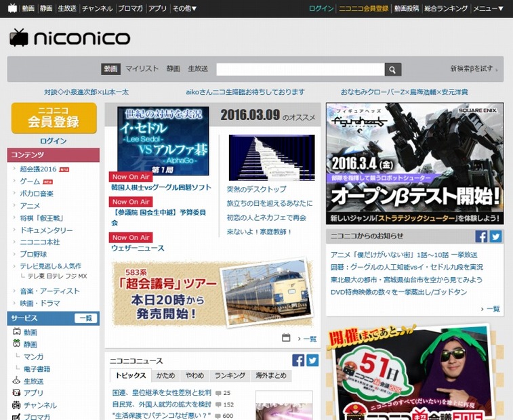Open 突然のデスクトップ video thumbnail

pos(272,158)
